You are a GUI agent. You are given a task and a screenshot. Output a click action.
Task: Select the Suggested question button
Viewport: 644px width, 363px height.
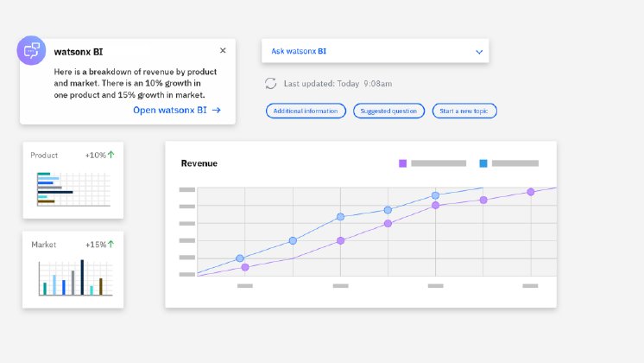(388, 111)
